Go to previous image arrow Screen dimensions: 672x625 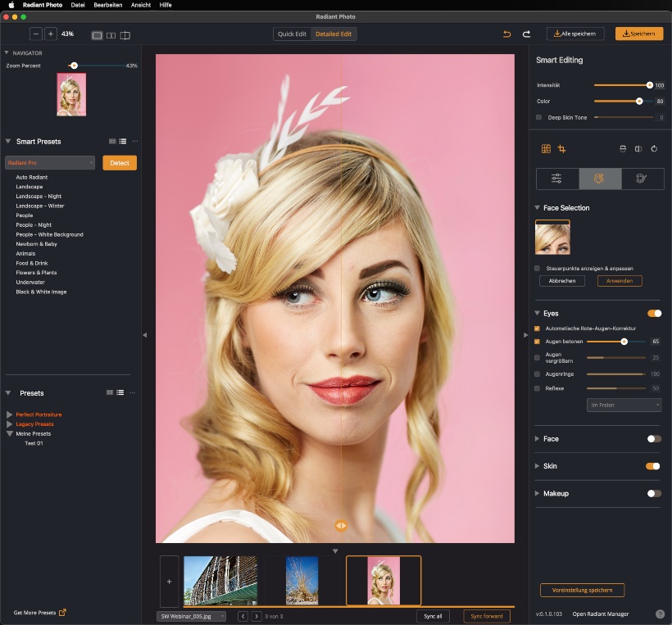(x=243, y=616)
